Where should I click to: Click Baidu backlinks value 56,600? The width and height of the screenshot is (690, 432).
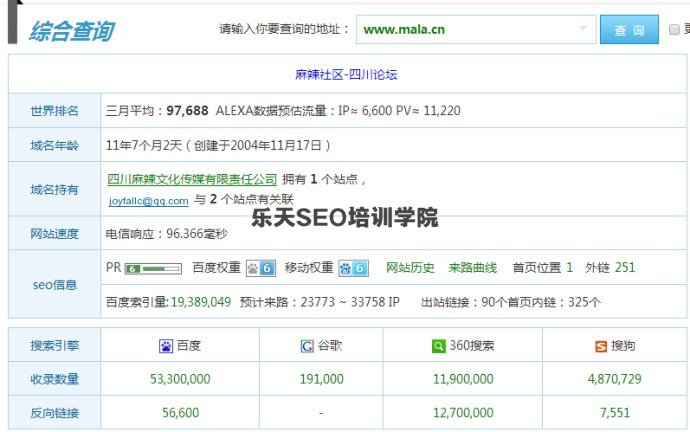point(180,413)
